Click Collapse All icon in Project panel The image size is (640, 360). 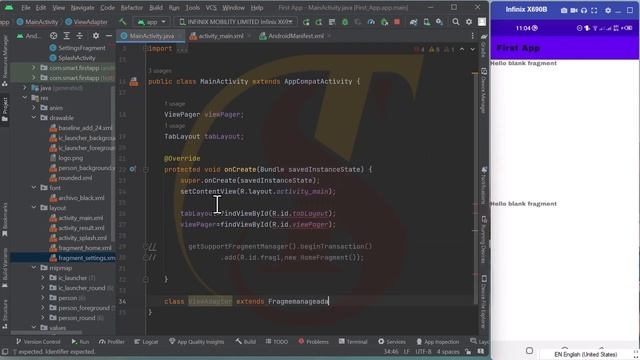(x=80, y=36)
